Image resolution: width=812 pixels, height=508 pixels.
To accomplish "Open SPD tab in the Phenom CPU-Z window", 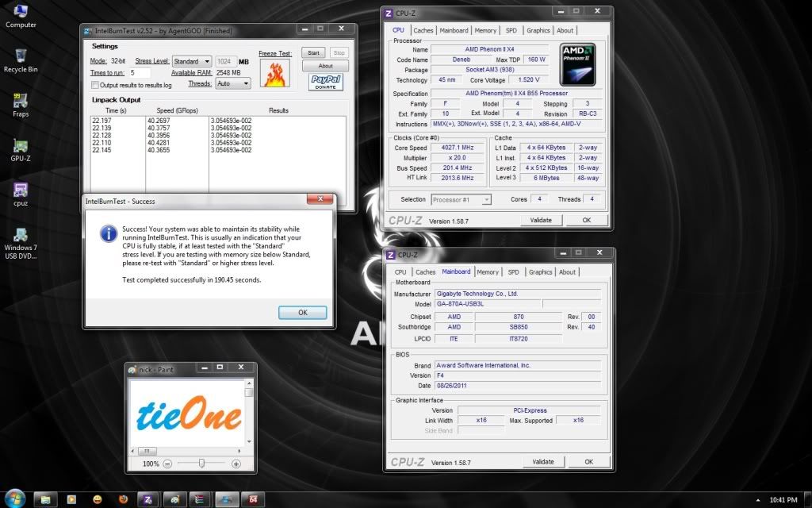I will click(511, 31).
